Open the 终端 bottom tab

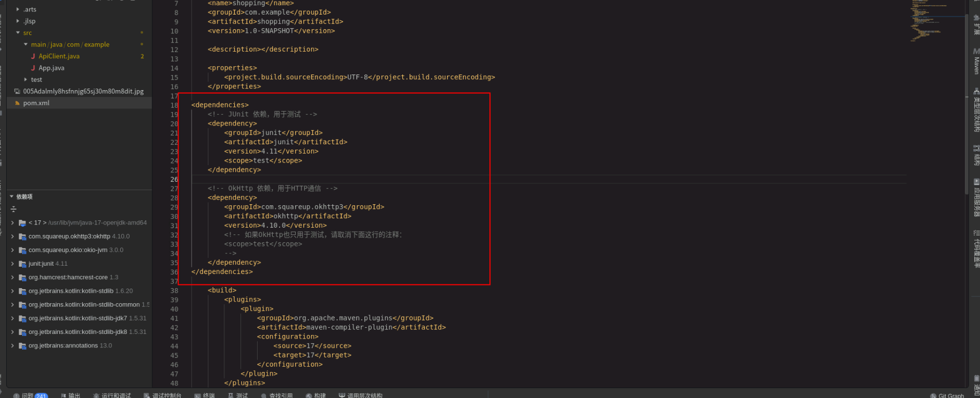tap(205, 395)
